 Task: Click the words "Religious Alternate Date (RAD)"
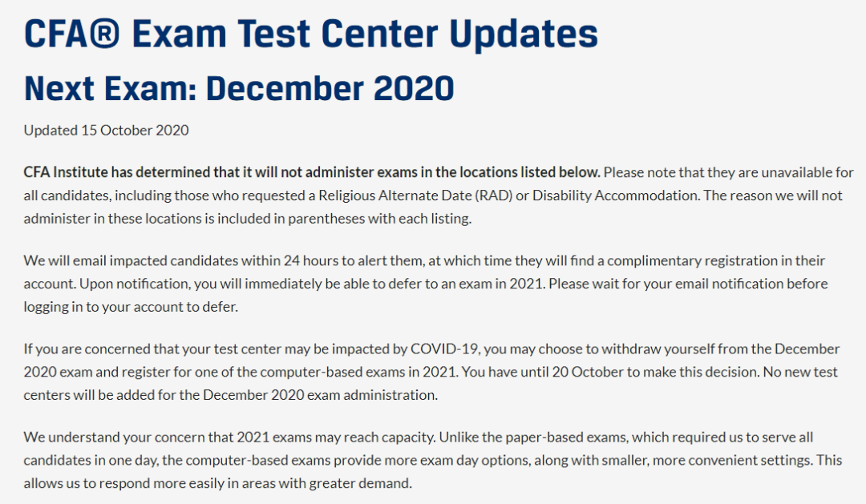(x=412, y=196)
